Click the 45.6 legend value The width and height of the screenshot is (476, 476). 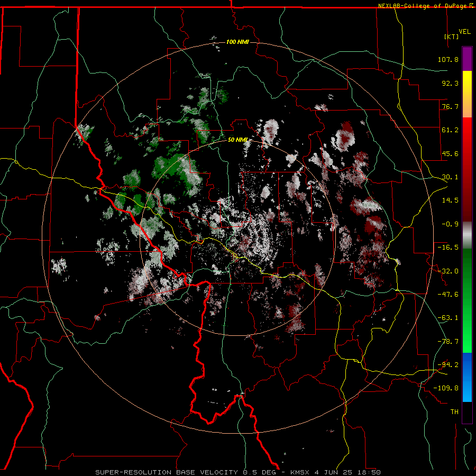(450, 153)
